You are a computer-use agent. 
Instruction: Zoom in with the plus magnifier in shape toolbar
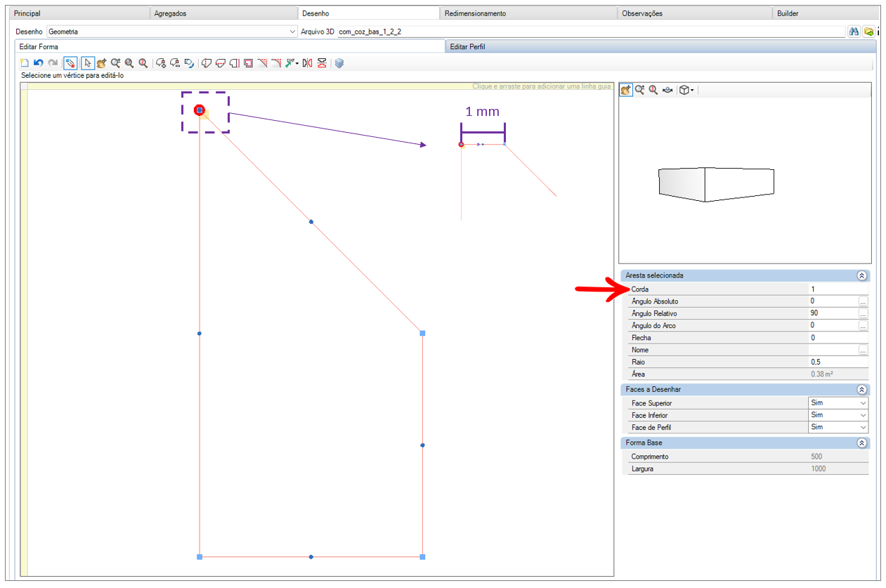click(x=115, y=63)
